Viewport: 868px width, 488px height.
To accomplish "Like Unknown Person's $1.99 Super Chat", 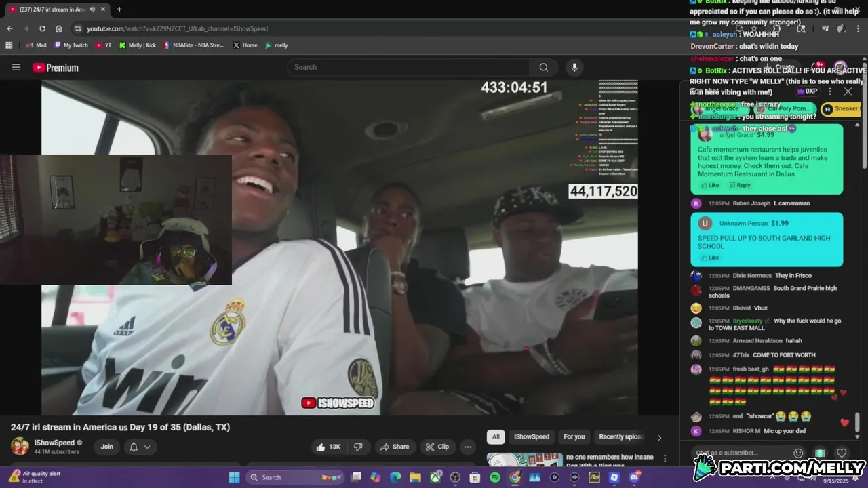I will pyautogui.click(x=710, y=258).
